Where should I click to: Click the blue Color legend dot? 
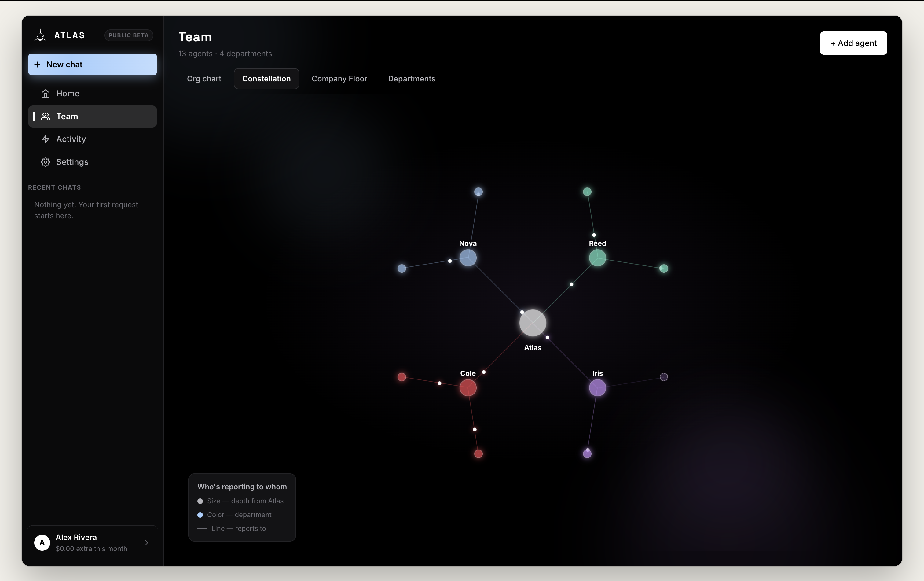pos(200,515)
